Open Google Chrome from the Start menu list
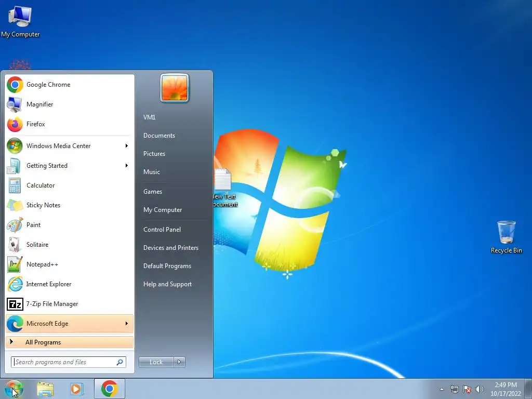 pos(70,85)
